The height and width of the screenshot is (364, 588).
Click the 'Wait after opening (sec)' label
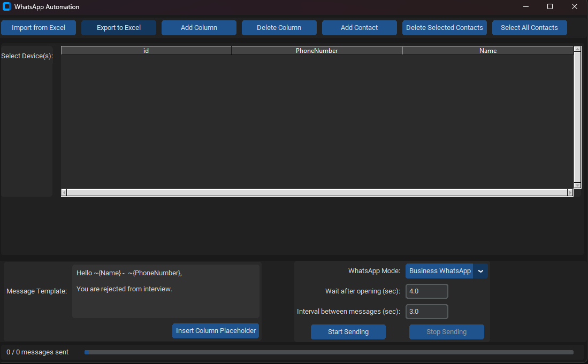click(363, 291)
